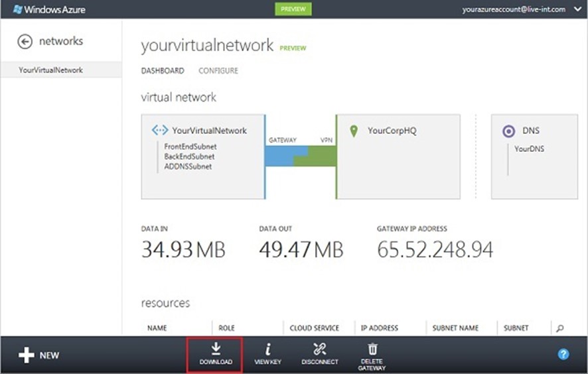The height and width of the screenshot is (374, 588).
Task: Click the YourCorpHQ label
Action: 392,131
